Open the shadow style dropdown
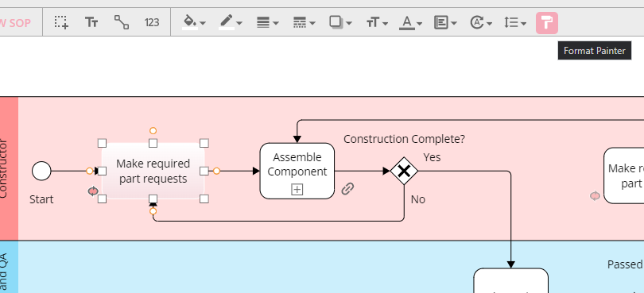 (340, 22)
